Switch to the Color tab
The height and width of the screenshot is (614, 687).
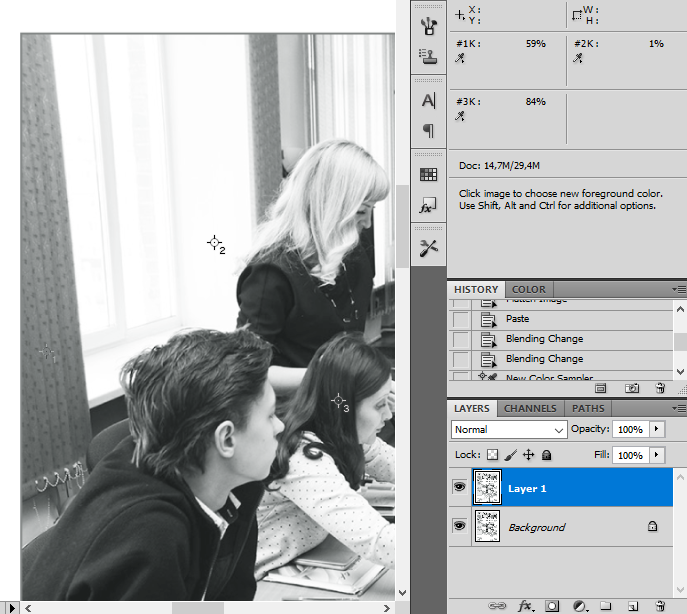[529, 290]
